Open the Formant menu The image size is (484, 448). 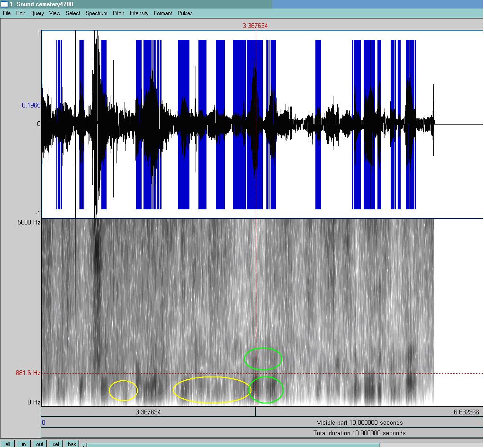pos(163,13)
